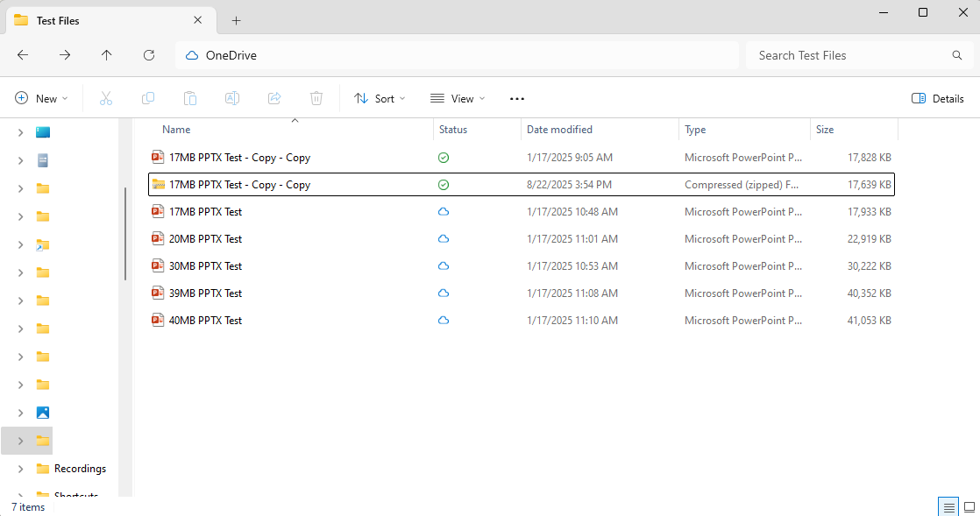Select the 39MB PPTX Test file name
The height and width of the screenshot is (516, 980).
coord(205,293)
